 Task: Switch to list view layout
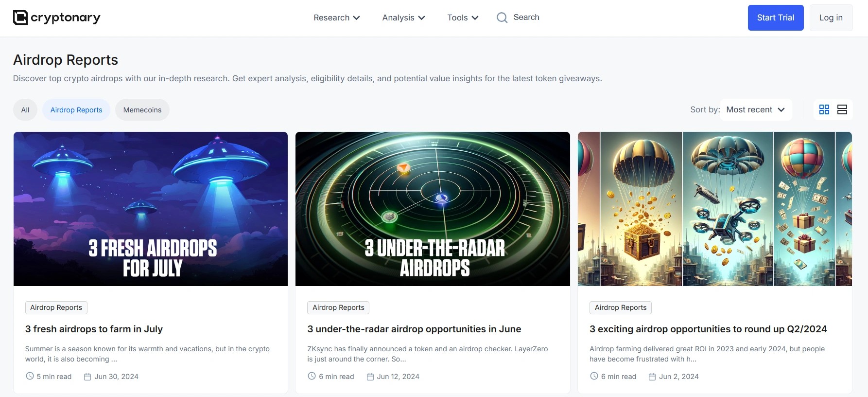point(842,109)
